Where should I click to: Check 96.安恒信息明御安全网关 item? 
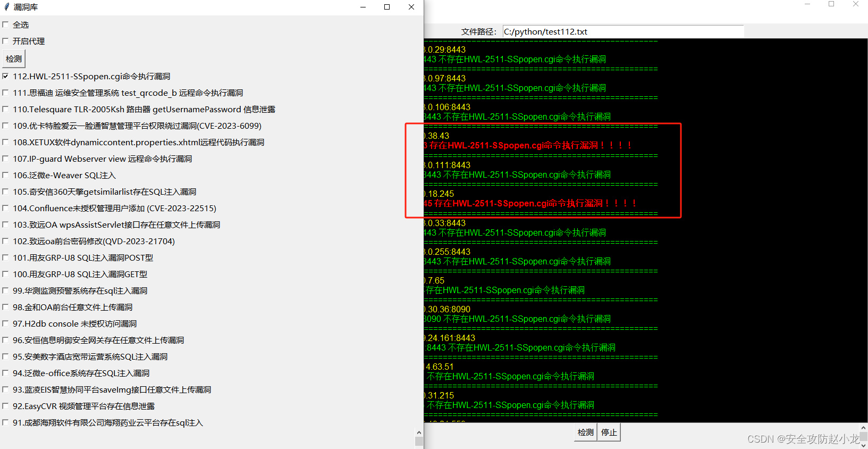[5, 340]
